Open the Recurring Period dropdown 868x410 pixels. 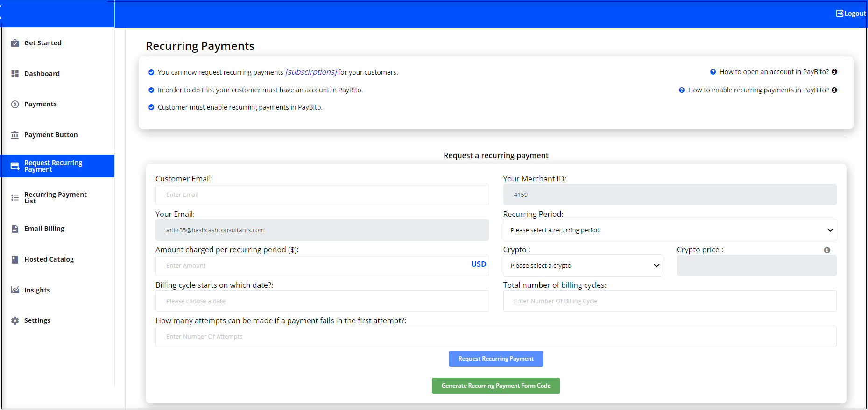pos(670,230)
